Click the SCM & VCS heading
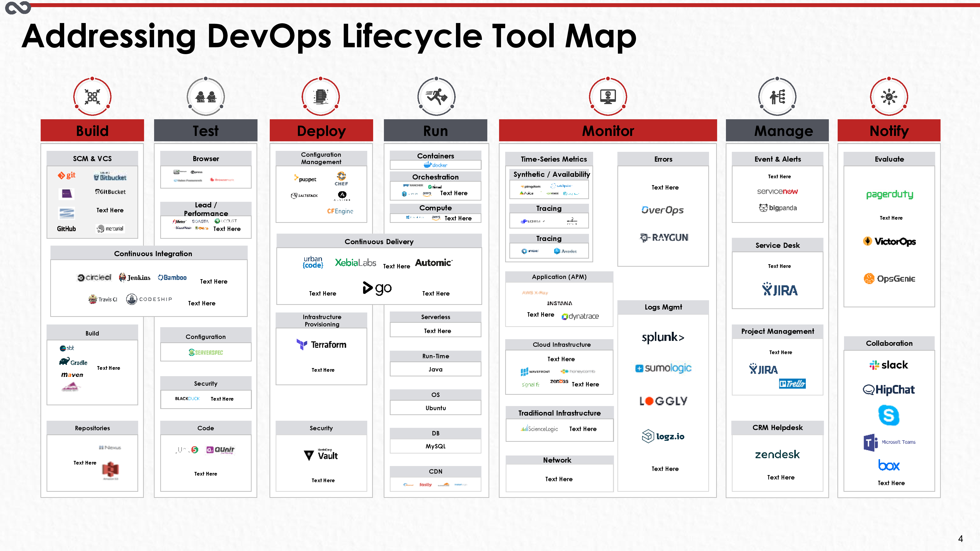 [92, 159]
